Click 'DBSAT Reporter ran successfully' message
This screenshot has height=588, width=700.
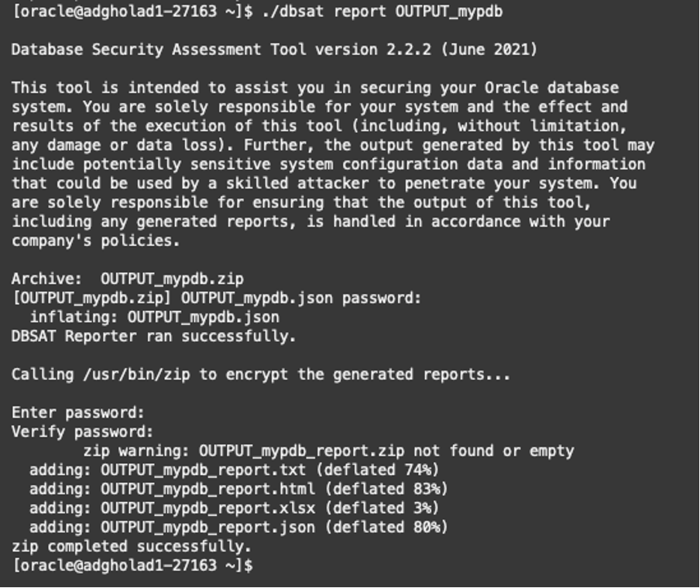point(153,337)
